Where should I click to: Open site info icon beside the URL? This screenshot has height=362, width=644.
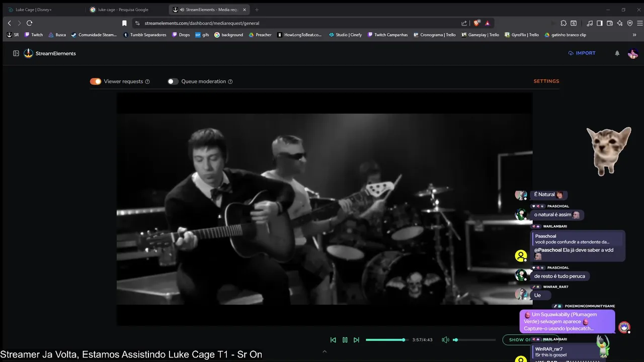coord(137,23)
